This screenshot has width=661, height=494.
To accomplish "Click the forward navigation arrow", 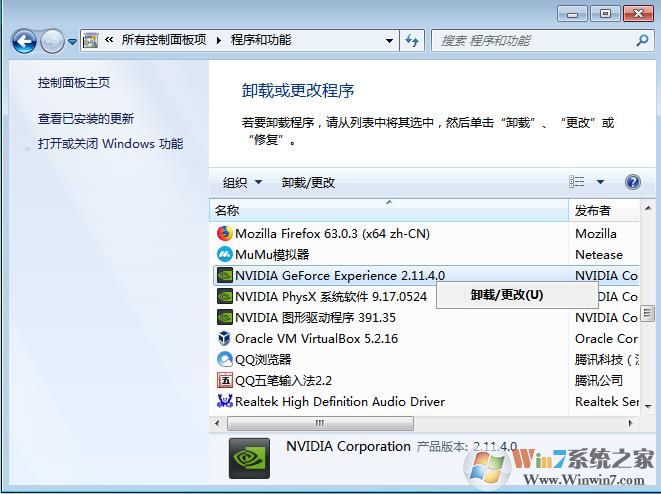I will (x=52, y=41).
